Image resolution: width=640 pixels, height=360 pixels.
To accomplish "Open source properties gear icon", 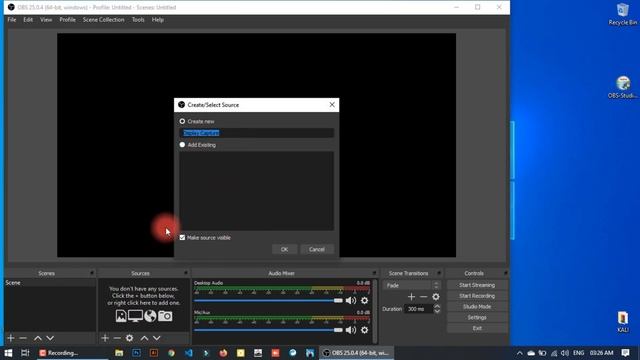I will (129, 338).
